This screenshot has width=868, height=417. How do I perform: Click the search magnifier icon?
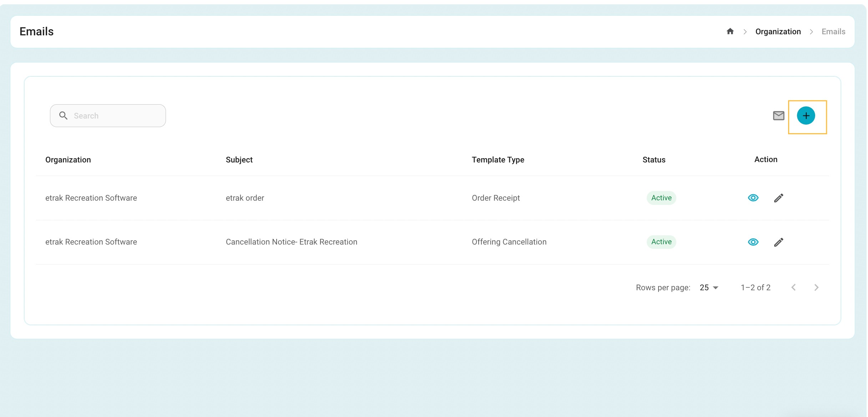pyautogui.click(x=63, y=115)
